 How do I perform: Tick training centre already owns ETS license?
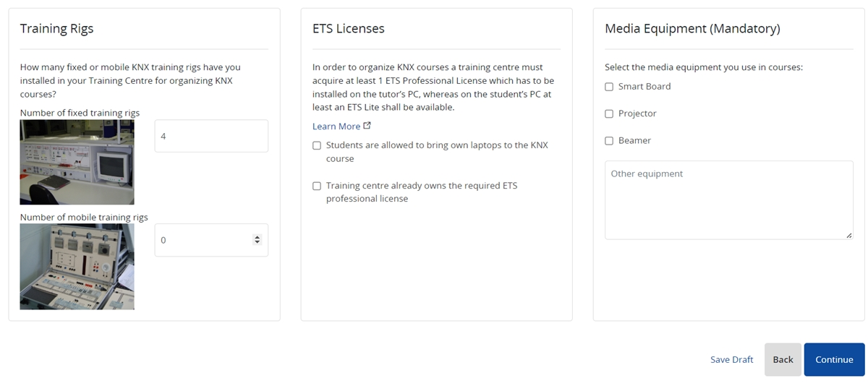coord(317,186)
